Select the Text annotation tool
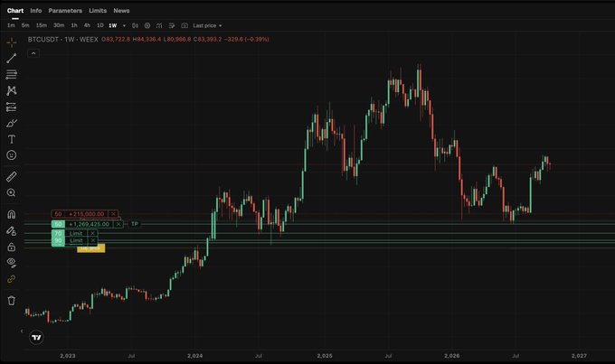This screenshot has height=364, width=615. click(x=12, y=139)
